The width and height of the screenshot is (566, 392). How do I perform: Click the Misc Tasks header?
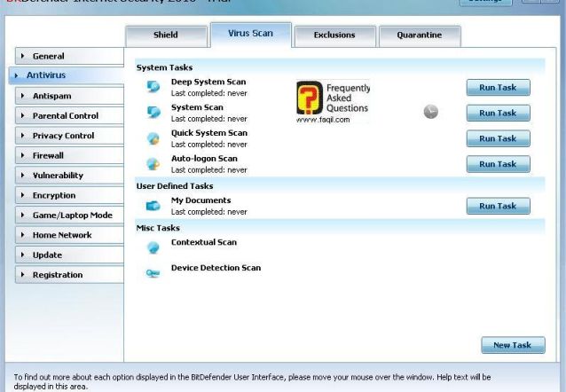coord(158,228)
